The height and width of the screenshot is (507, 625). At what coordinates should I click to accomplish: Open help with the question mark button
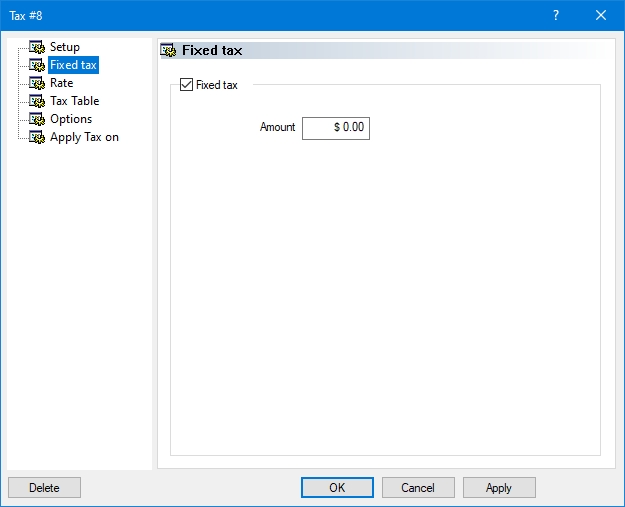click(x=556, y=15)
